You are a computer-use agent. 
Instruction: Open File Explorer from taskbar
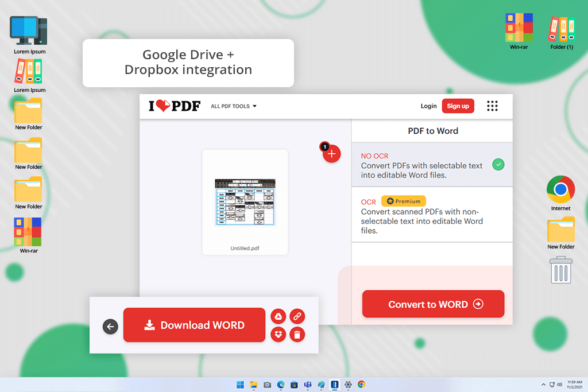pyautogui.click(x=254, y=385)
